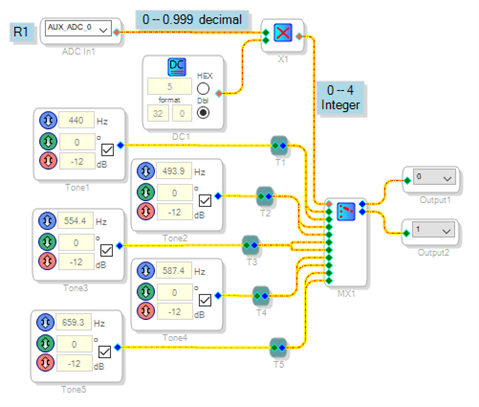Click the Tone3 frequency field 554.4
479x407 pixels.
coord(75,221)
